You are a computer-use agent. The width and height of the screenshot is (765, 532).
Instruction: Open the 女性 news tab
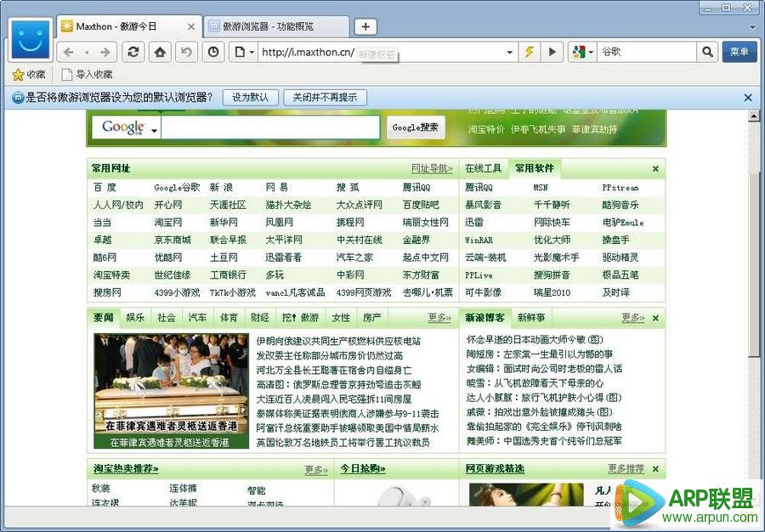click(341, 318)
